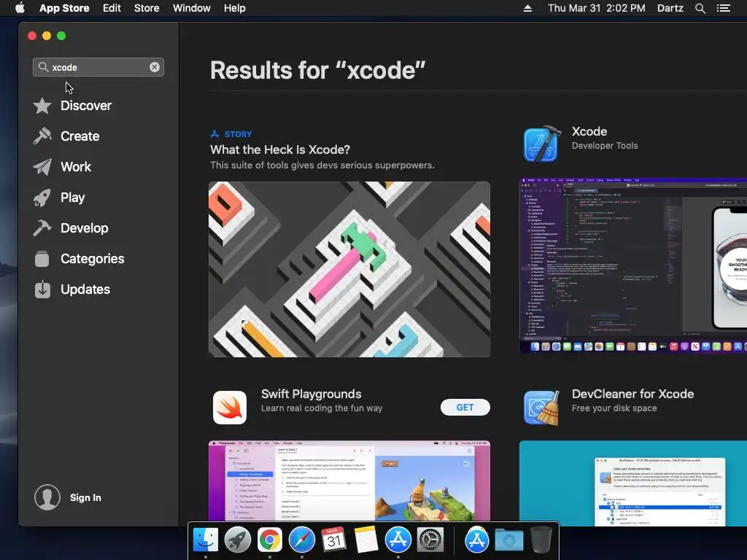This screenshot has width=747, height=560.
Task: Click the 'Results for "xcode"' heading
Action: point(318,71)
